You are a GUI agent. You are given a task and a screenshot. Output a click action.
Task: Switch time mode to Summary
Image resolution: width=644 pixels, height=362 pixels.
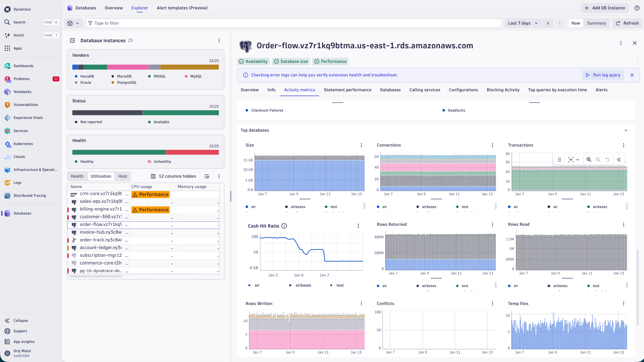pos(596,23)
